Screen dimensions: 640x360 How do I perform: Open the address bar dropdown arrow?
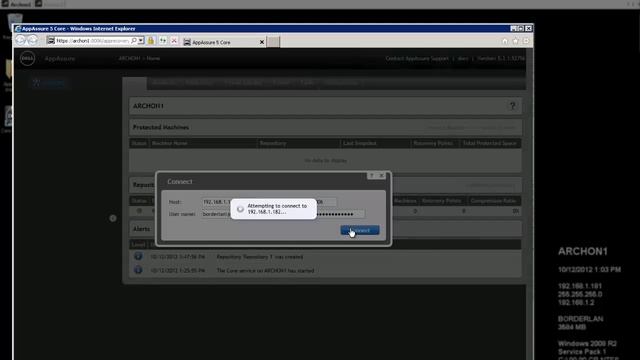click(x=141, y=40)
